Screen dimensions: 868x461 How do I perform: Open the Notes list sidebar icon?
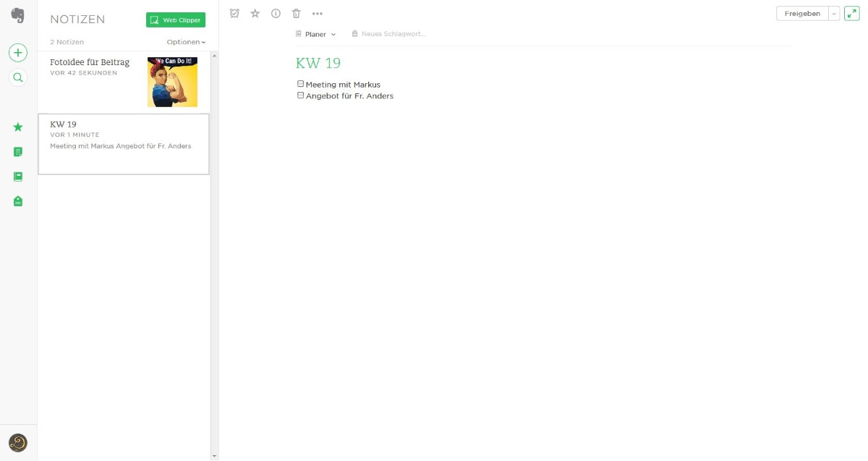coord(18,152)
